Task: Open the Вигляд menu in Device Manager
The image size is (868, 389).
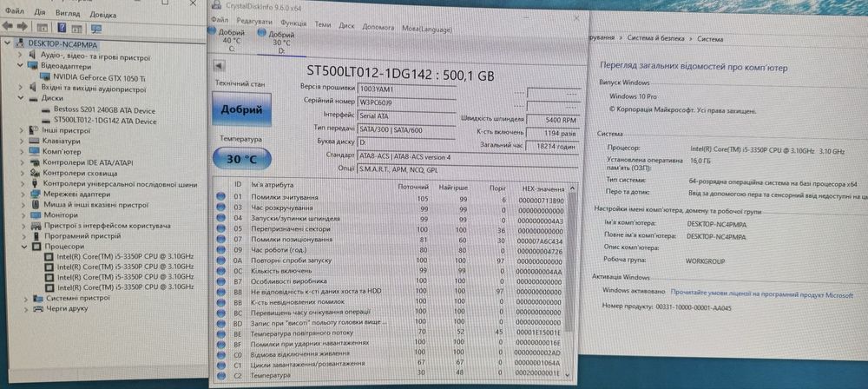Action: [x=68, y=13]
